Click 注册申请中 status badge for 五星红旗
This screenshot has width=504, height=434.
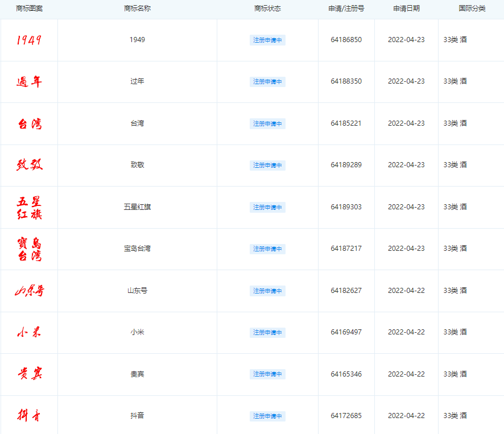(x=267, y=208)
